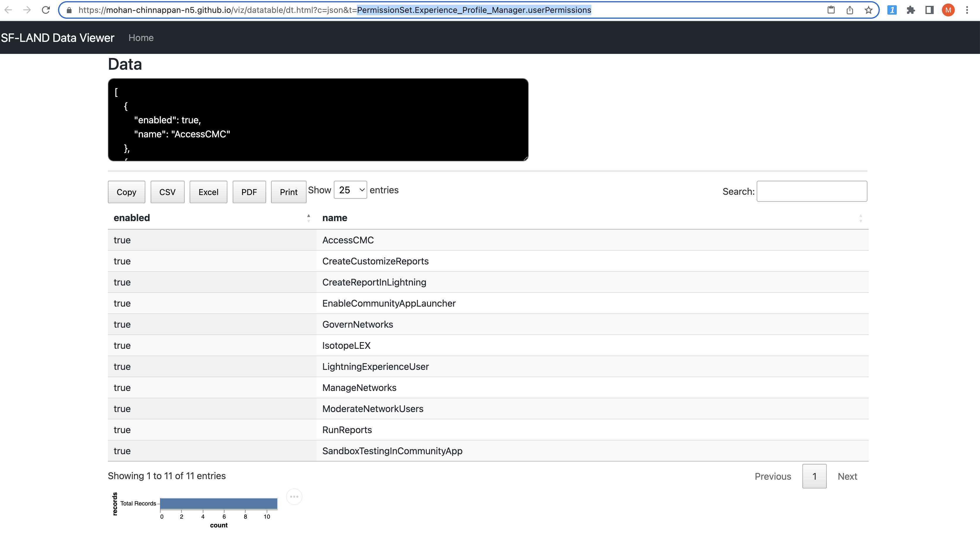Viewport: 980px width, 557px height.
Task: Click the GovernNetworks cell
Action: 592,324
